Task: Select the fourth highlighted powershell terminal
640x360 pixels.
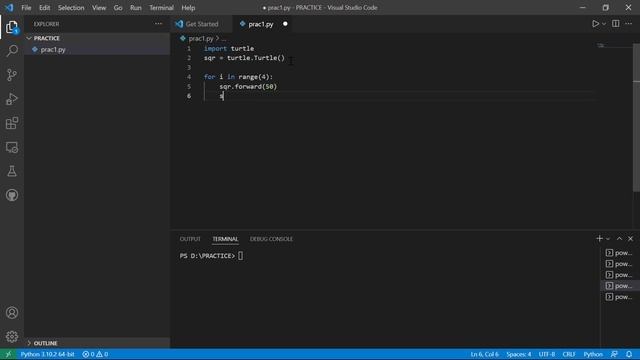Action: point(619,286)
